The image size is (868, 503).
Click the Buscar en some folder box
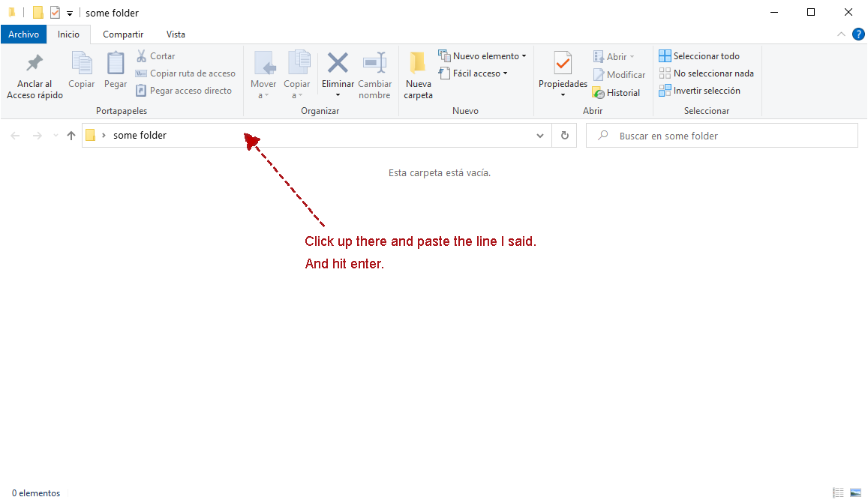click(722, 136)
